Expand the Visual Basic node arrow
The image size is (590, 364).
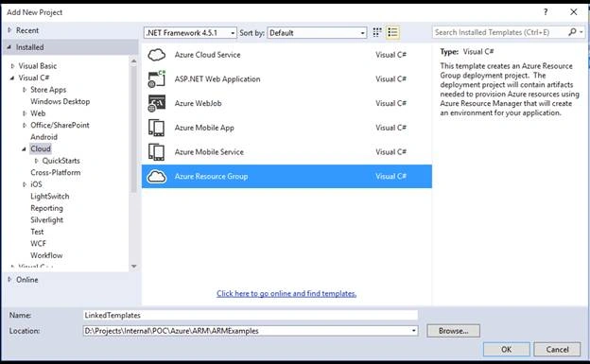tap(13, 66)
